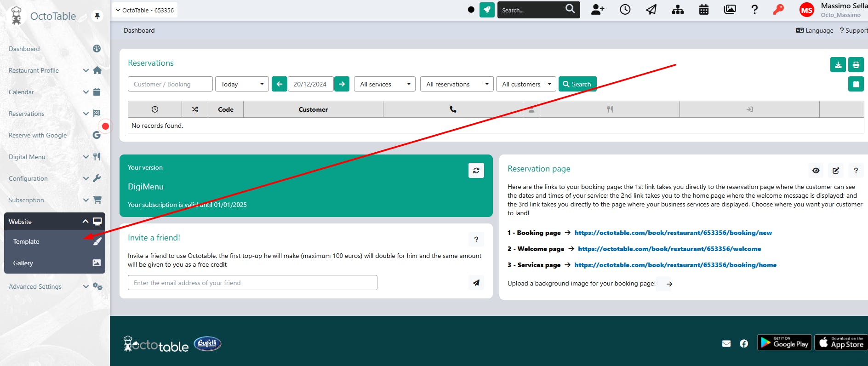868x366 pixels.
Task: Open the Template submenu item
Action: pos(55,241)
